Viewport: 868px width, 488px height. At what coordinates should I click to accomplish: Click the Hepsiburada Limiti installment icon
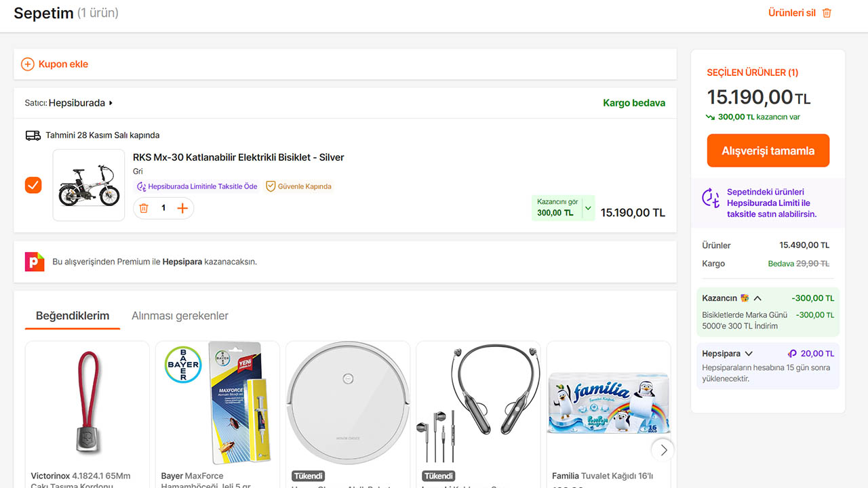click(x=711, y=198)
